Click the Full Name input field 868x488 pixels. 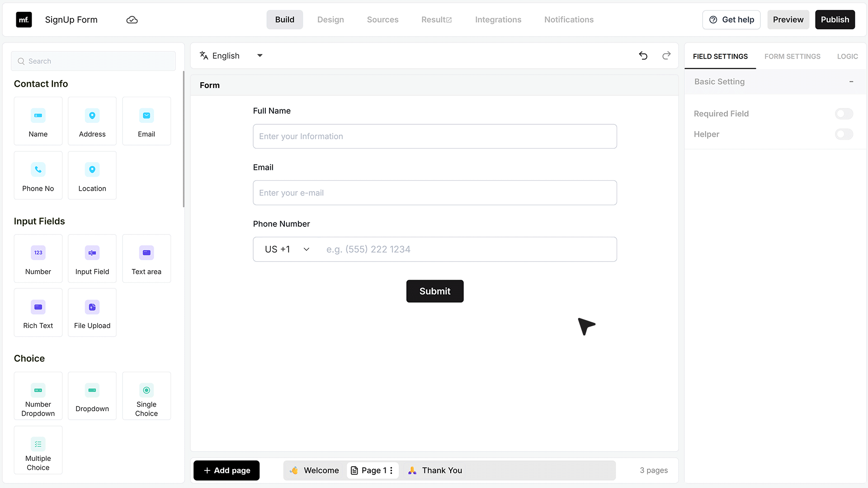tap(435, 136)
